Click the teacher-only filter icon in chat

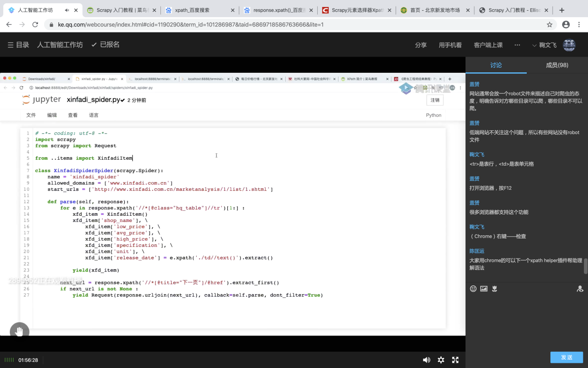[x=580, y=289]
